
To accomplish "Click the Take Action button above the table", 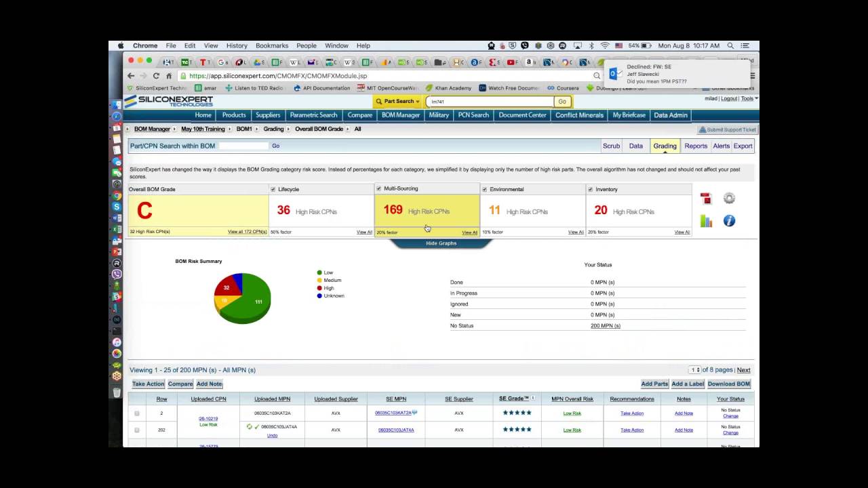I will [x=149, y=384].
